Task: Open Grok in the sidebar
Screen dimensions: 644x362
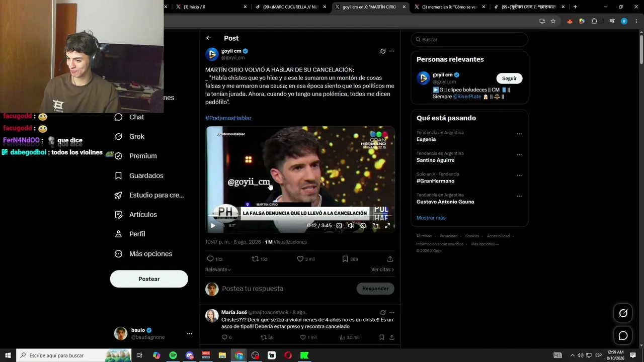Action: pos(130,136)
